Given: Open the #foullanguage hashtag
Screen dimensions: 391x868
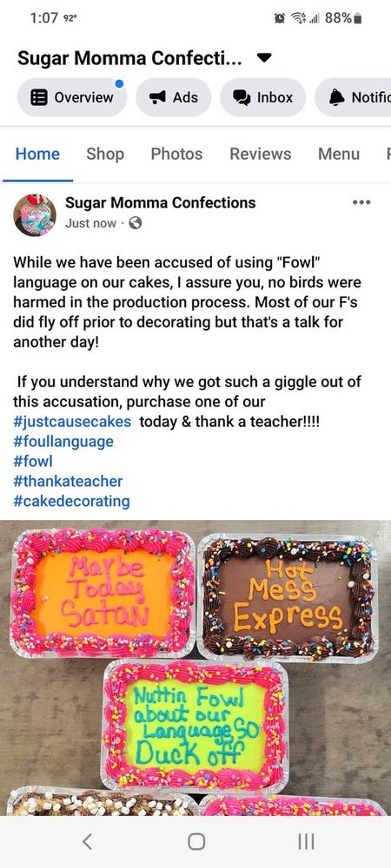Looking at the screenshot, I should tap(63, 442).
